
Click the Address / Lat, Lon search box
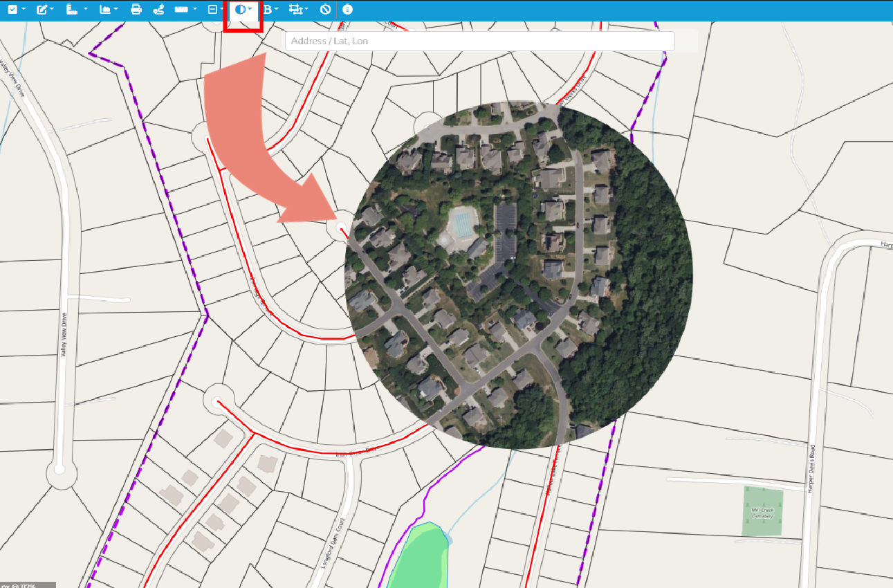(x=479, y=41)
